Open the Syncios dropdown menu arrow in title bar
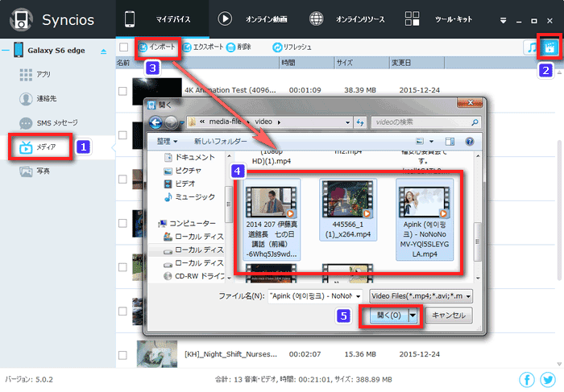Image resolution: width=564 pixels, height=392 pixels. point(504,20)
